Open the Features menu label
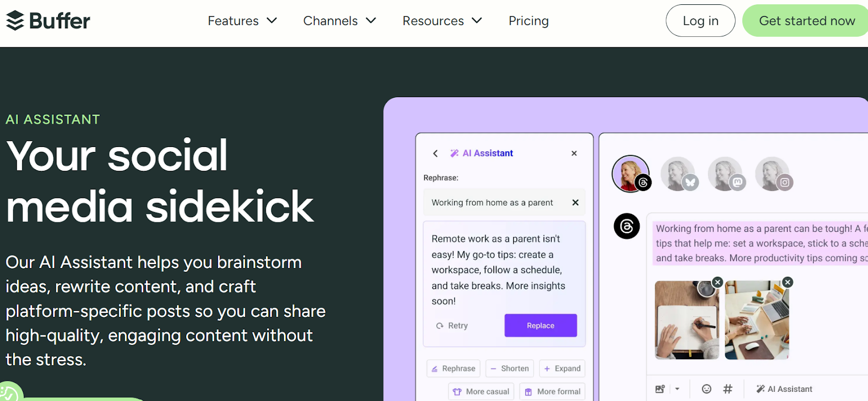The image size is (868, 401). pos(233,21)
